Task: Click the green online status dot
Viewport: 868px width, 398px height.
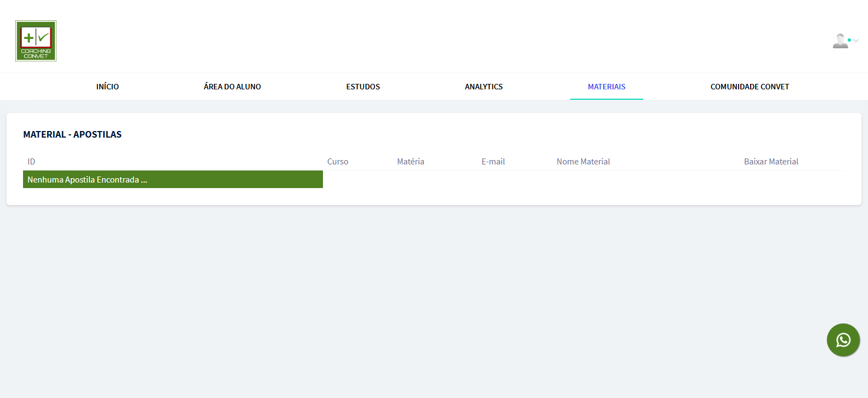Action: click(x=849, y=40)
